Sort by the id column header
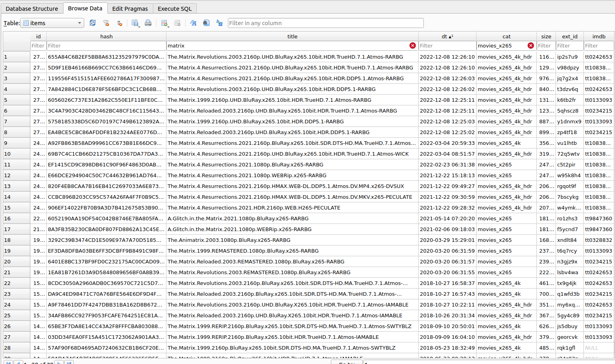This screenshot has width=615, height=364. pyautogui.click(x=38, y=36)
